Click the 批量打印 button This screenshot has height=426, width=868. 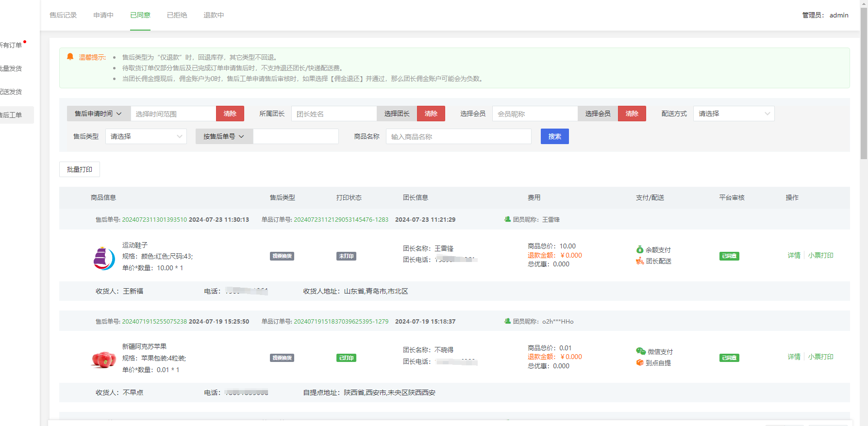80,169
